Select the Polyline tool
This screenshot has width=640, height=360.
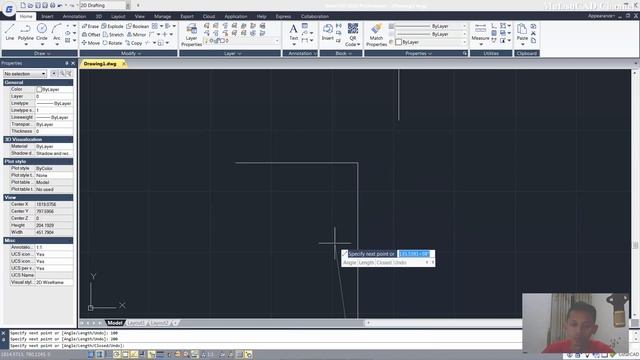coord(26,31)
